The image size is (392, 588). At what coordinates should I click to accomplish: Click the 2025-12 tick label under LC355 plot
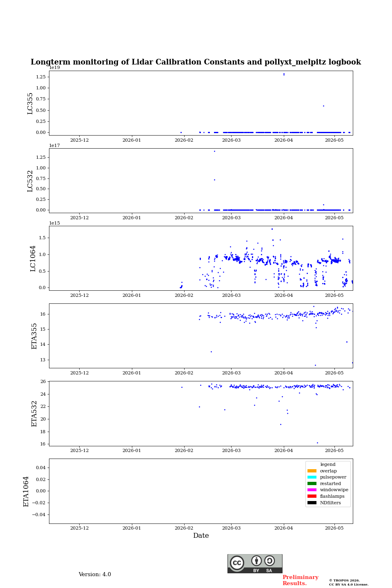(x=80, y=140)
